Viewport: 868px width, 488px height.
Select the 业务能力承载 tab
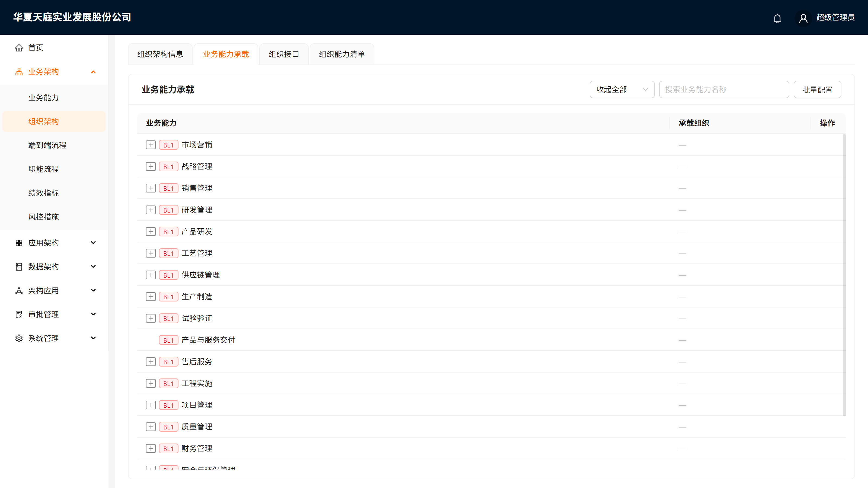click(x=226, y=54)
